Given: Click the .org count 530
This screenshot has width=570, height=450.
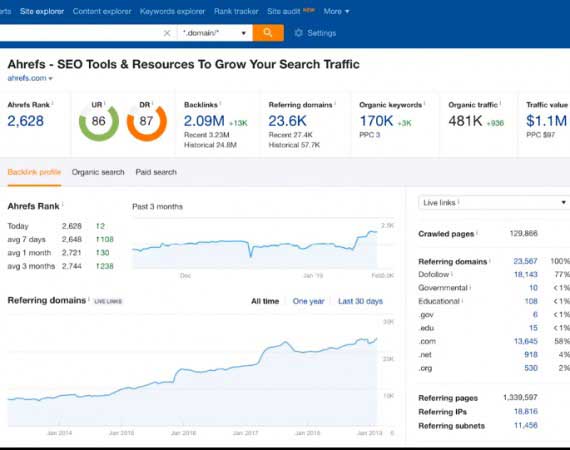Looking at the screenshot, I should pos(531,368).
